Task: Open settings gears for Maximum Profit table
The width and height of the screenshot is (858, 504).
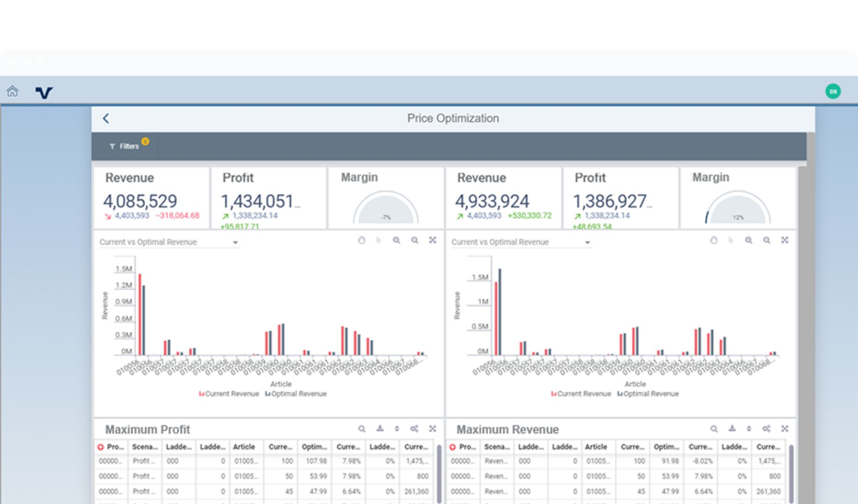Action: [414, 429]
